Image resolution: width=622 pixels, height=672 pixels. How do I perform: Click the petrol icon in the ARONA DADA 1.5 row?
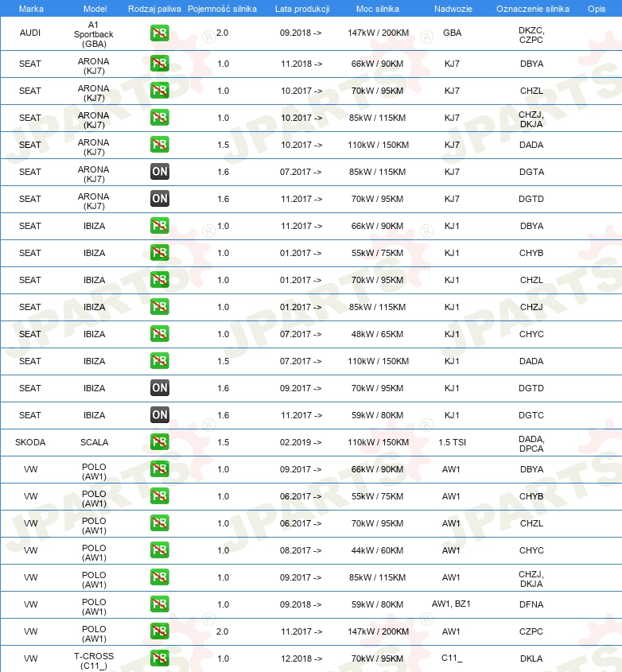coord(159,145)
